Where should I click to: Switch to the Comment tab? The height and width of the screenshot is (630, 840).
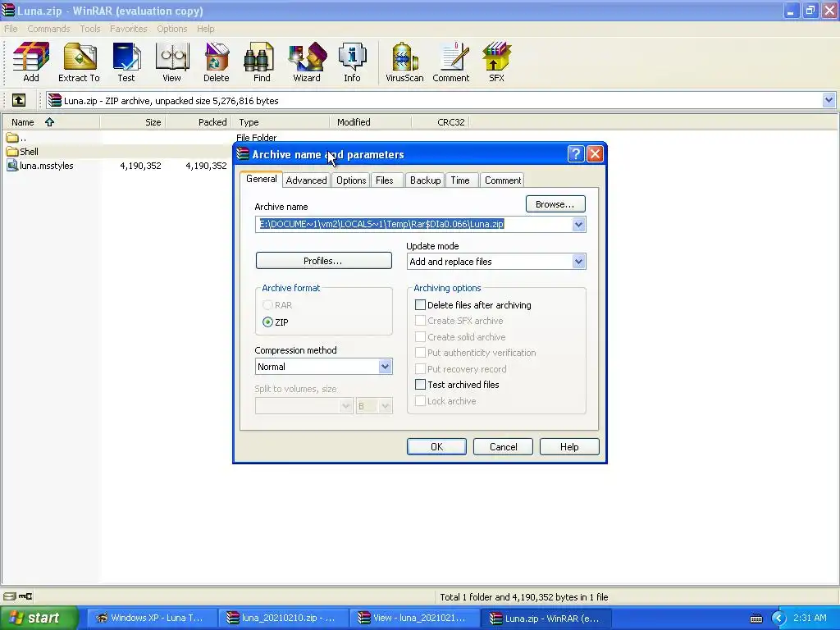(503, 180)
